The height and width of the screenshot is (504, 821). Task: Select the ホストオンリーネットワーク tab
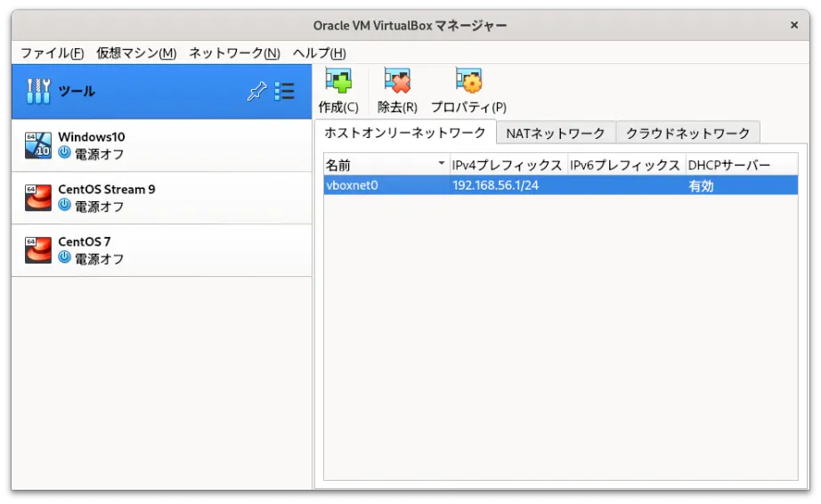(405, 133)
